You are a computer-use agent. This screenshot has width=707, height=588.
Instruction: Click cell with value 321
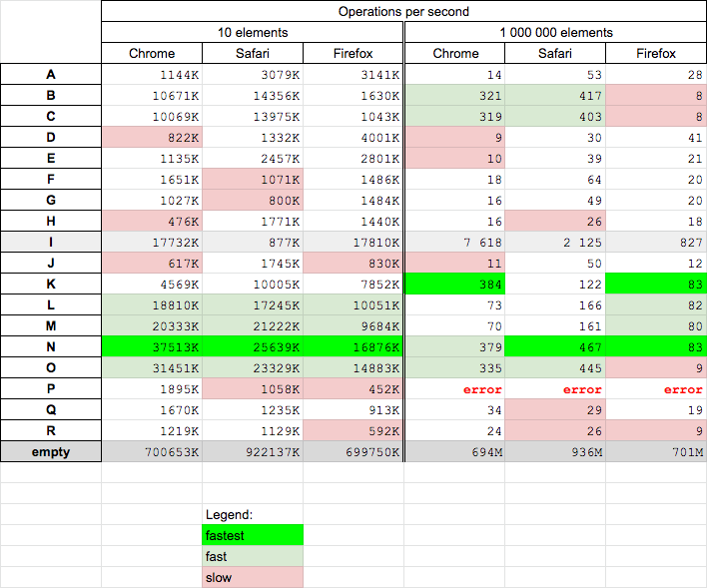[455, 95]
